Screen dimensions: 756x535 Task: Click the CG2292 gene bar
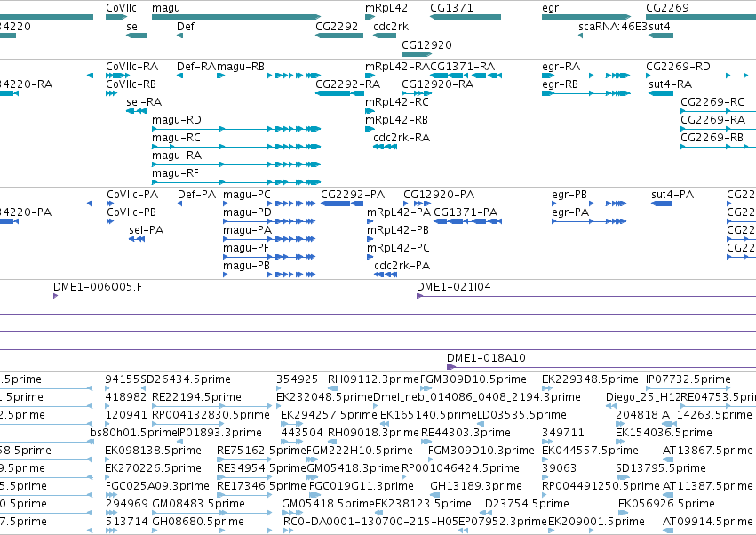pos(339,36)
